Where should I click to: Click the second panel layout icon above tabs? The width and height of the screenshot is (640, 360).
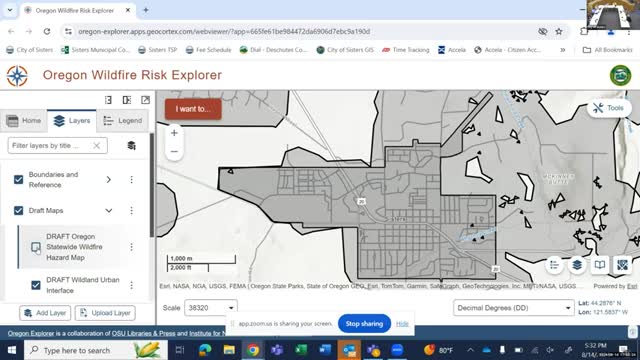(x=127, y=100)
